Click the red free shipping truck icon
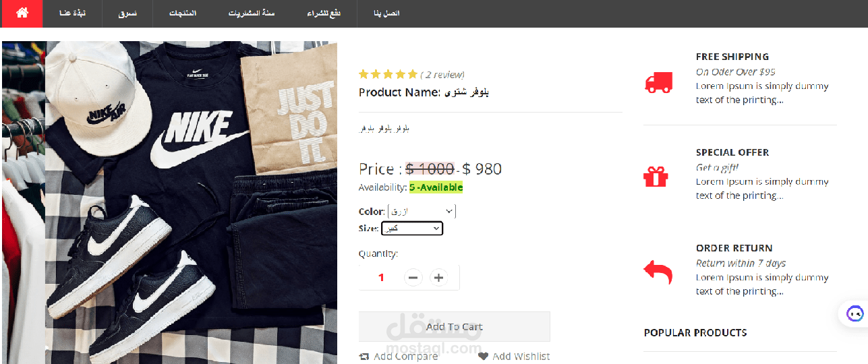Image resolution: width=868 pixels, height=364 pixels. click(x=658, y=82)
